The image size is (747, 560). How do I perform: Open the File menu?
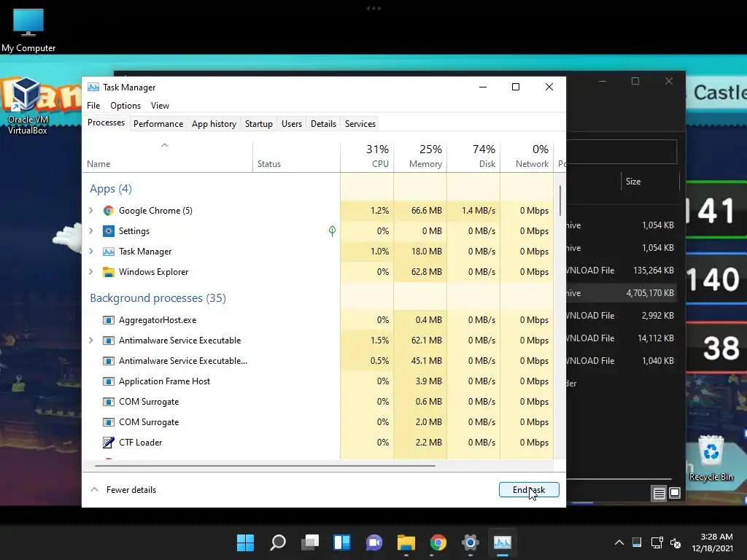93,106
